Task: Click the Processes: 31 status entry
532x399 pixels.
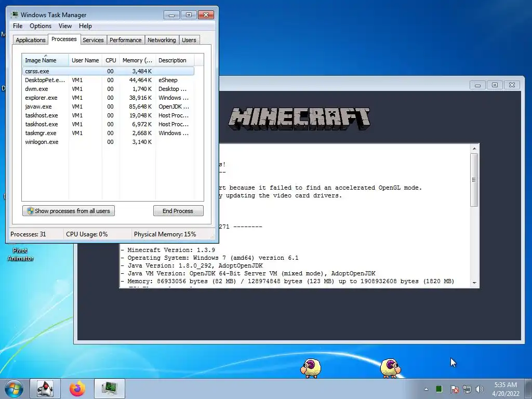Action: pos(28,234)
